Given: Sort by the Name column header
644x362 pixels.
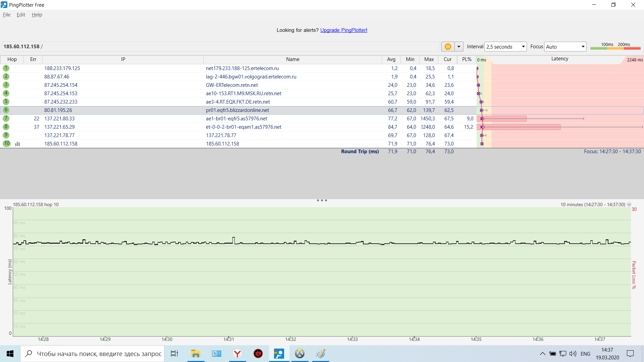Looking at the screenshot, I should point(293,59).
